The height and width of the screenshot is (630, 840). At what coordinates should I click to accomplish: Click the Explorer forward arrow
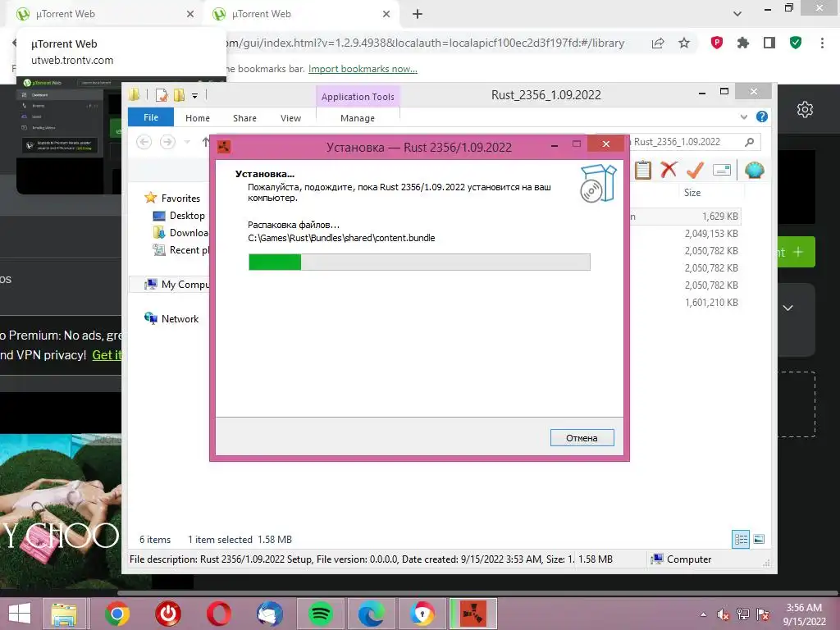[167, 142]
